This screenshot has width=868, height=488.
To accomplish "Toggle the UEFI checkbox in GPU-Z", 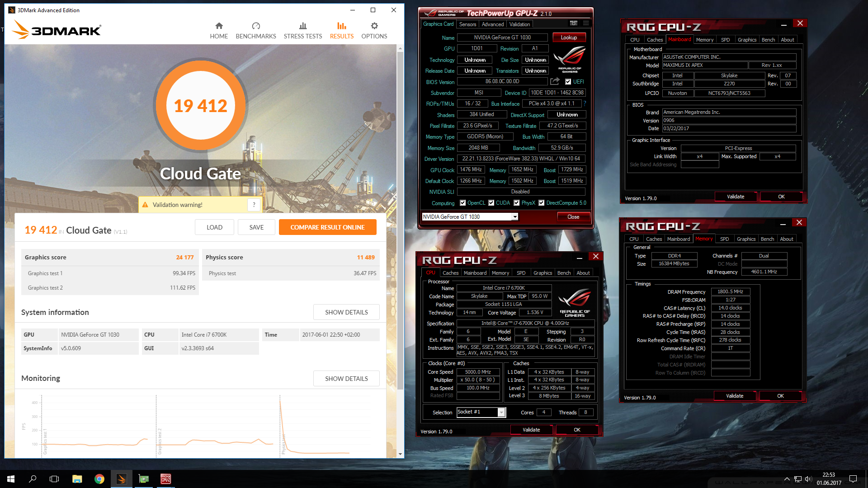I will pyautogui.click(x=568, y=82).
